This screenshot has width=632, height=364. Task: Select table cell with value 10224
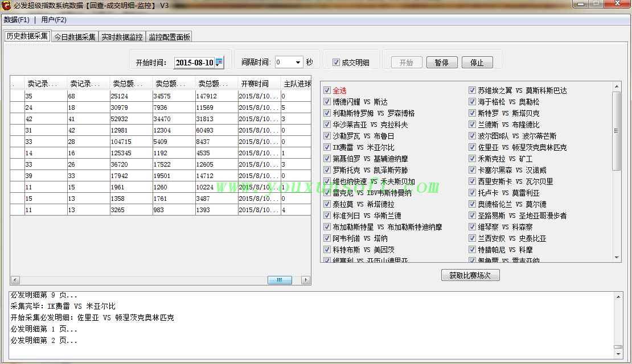pyautogui.click(x=216, y=187)
